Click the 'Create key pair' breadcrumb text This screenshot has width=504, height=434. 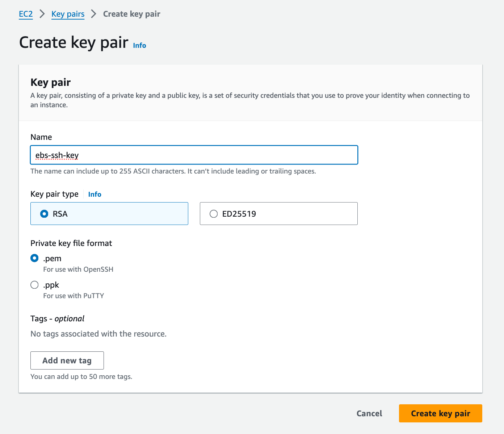[132, 14]
